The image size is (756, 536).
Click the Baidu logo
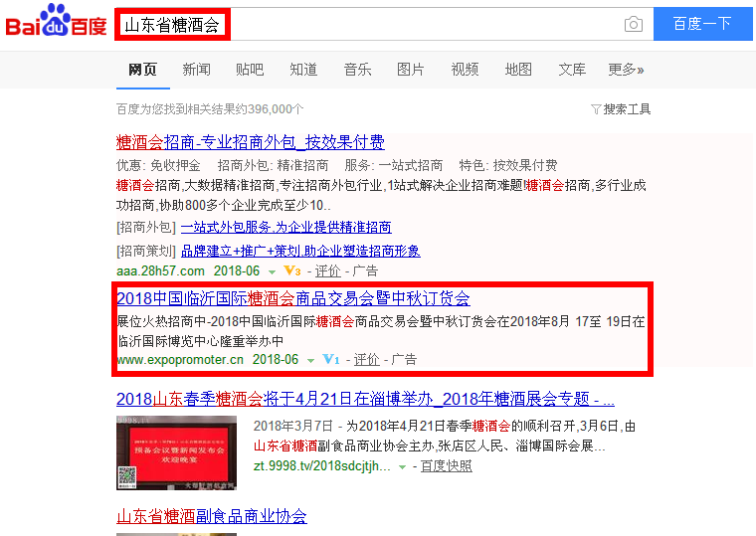click(56, 21)
